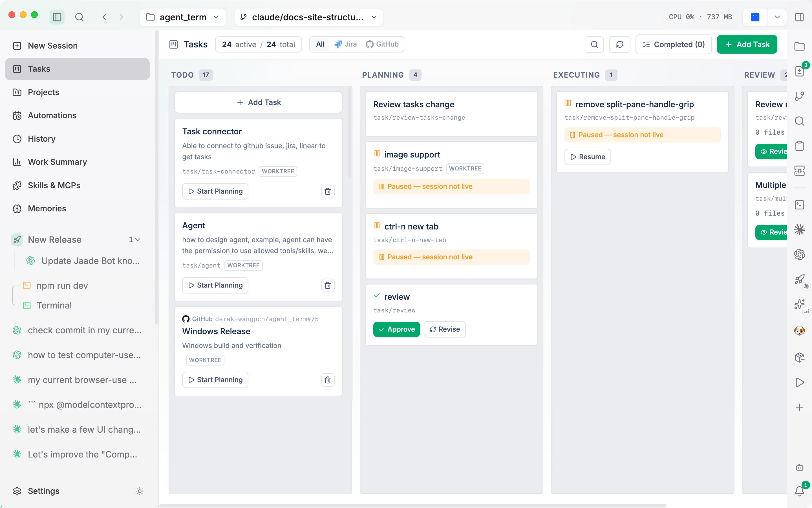Open the files folder icon in right rail
812x508 pixels.
click(800, 46)
